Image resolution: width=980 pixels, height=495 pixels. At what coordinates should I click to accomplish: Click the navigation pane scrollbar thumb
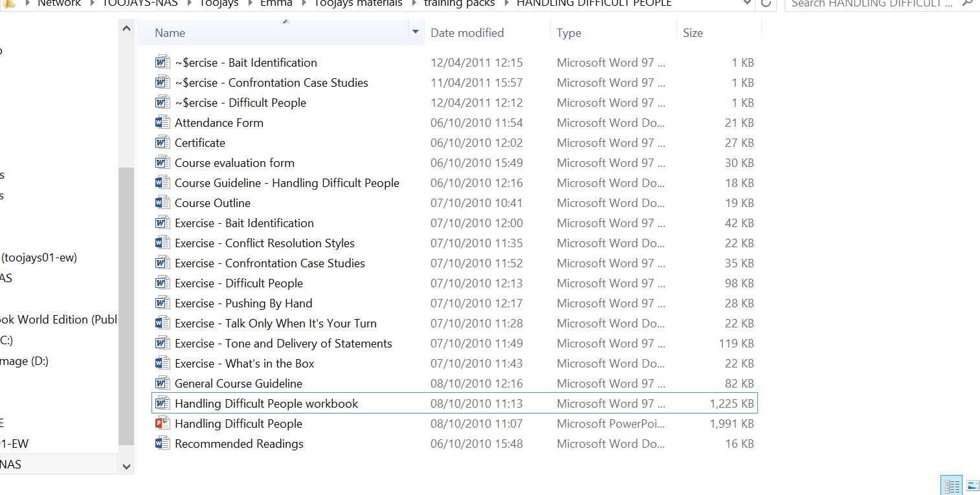[x=126, y=306]
